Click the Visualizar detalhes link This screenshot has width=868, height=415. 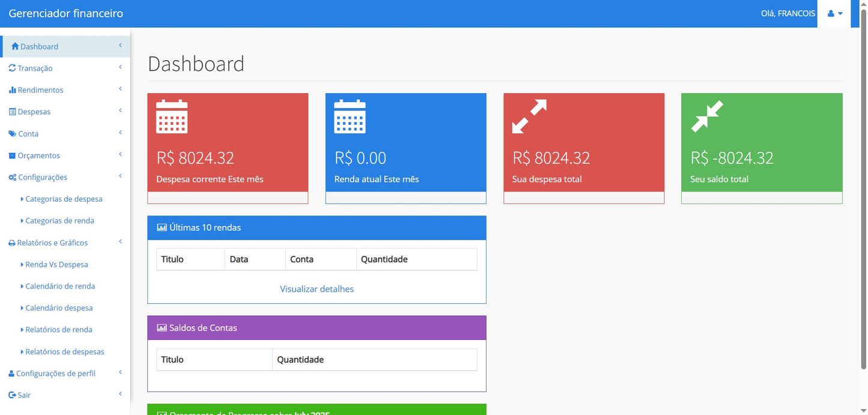point(317,289)
